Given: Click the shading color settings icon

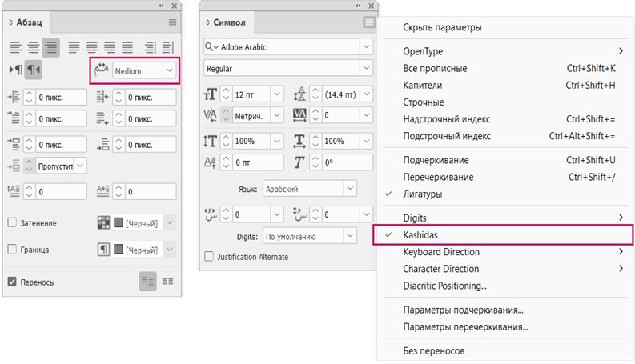Looking at the screenshot, I should tap(103, 222).
